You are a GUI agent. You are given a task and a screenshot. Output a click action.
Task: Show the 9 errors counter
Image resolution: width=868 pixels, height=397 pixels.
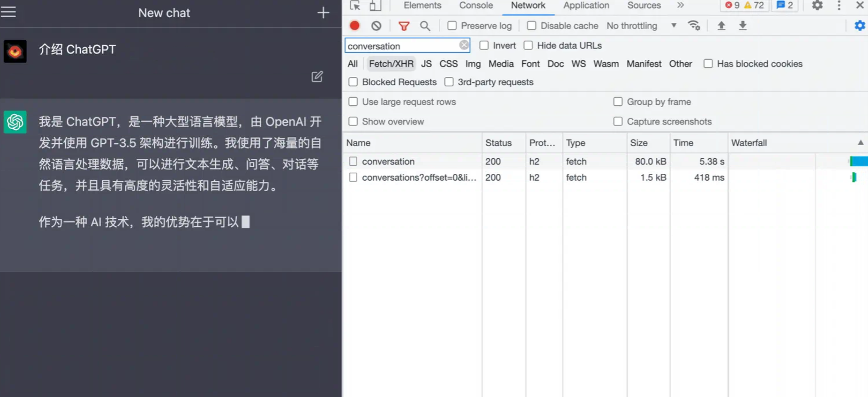(732, 5)
